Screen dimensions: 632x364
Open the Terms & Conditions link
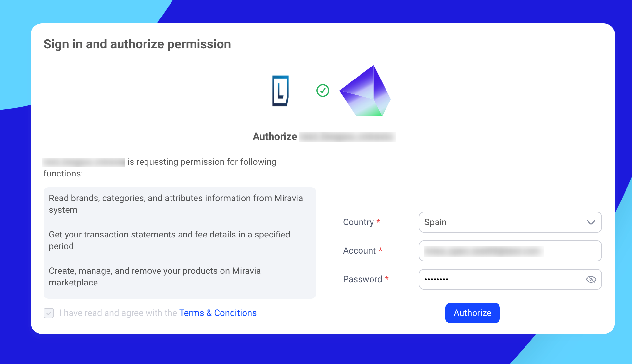(x=218, y=313)
